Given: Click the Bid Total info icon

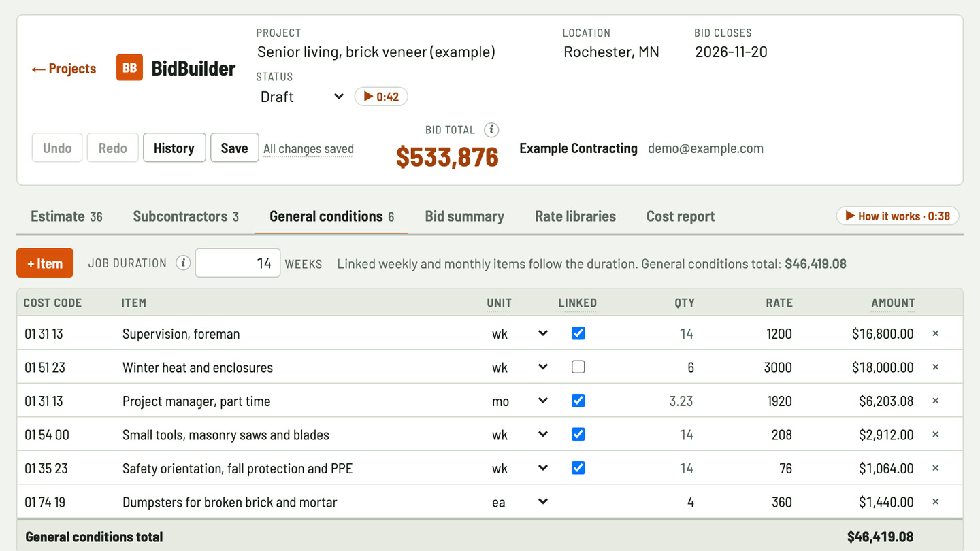Looking at the screenshot, I should 491,130.
